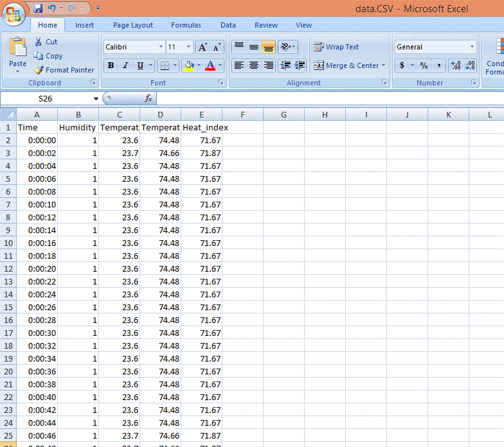Select cell showing 0:00:46
The image size is (504, 447).
tap(37, 435)
